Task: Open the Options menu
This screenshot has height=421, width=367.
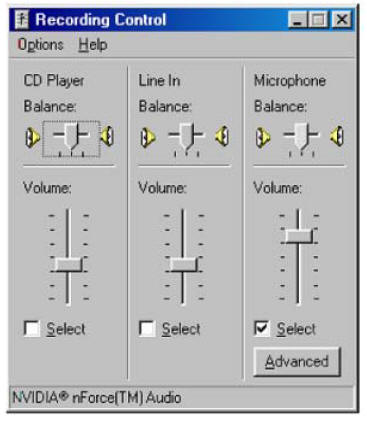Action: [40, 45]
